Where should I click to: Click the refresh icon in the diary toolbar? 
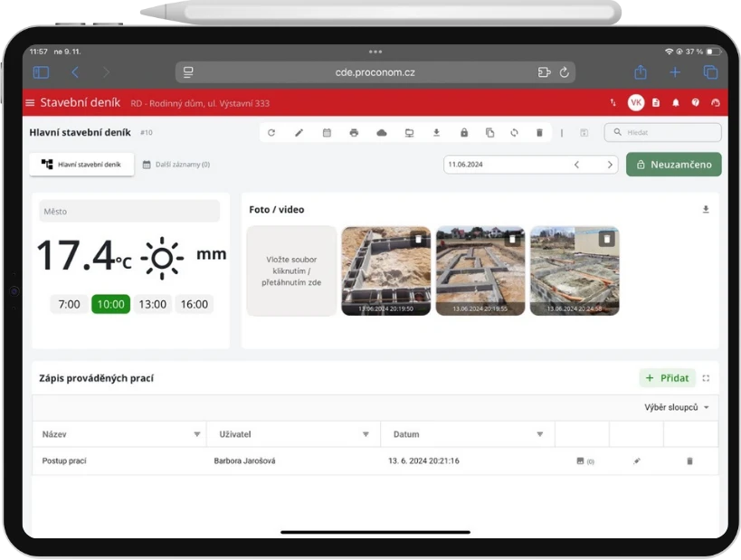(x=271, y=133)
